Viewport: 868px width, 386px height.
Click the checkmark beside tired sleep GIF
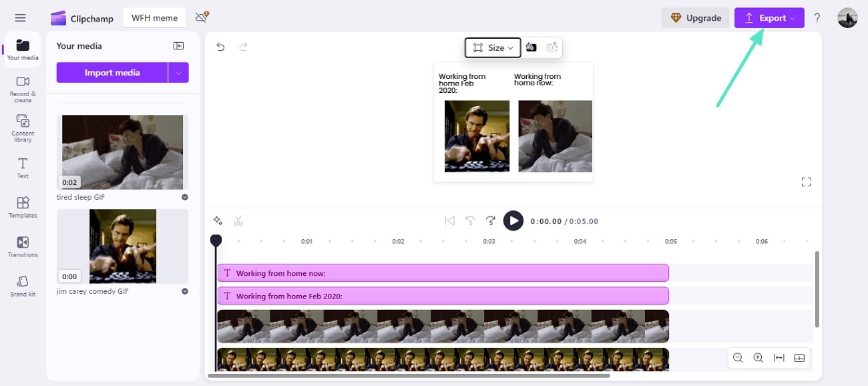[x=185, y=197]
